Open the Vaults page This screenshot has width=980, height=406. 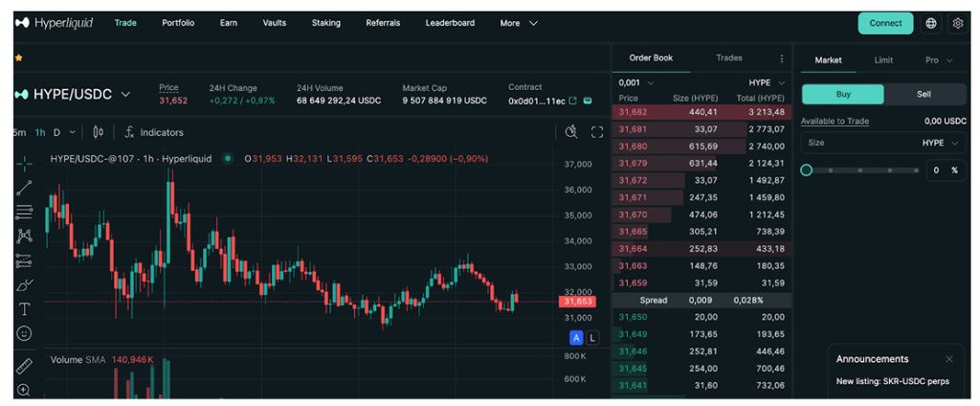pos(274,23)
